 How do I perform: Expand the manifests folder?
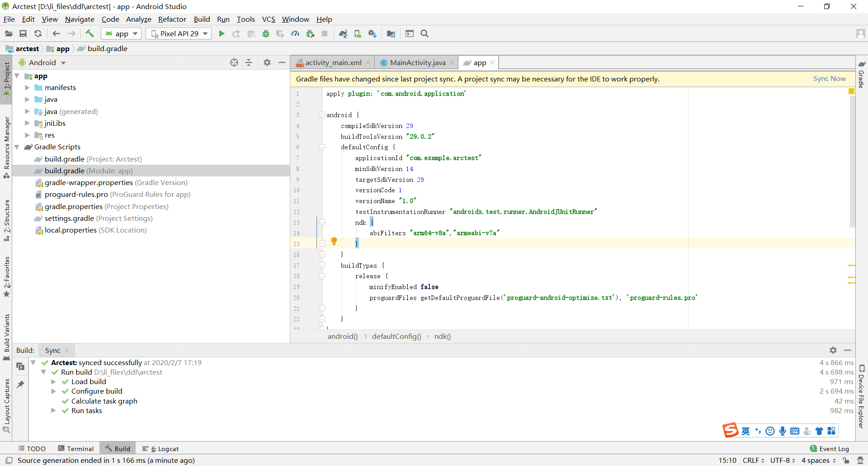(28, 87)
